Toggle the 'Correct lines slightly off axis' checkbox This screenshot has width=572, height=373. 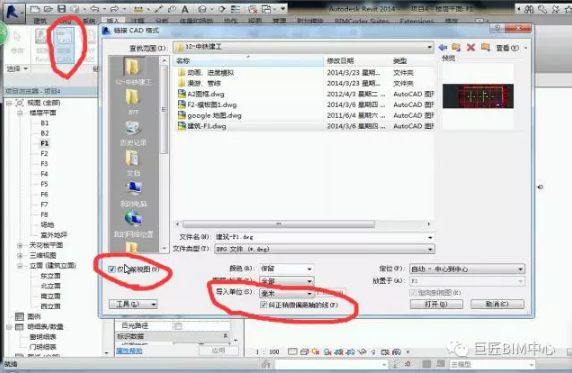point(263,305)
